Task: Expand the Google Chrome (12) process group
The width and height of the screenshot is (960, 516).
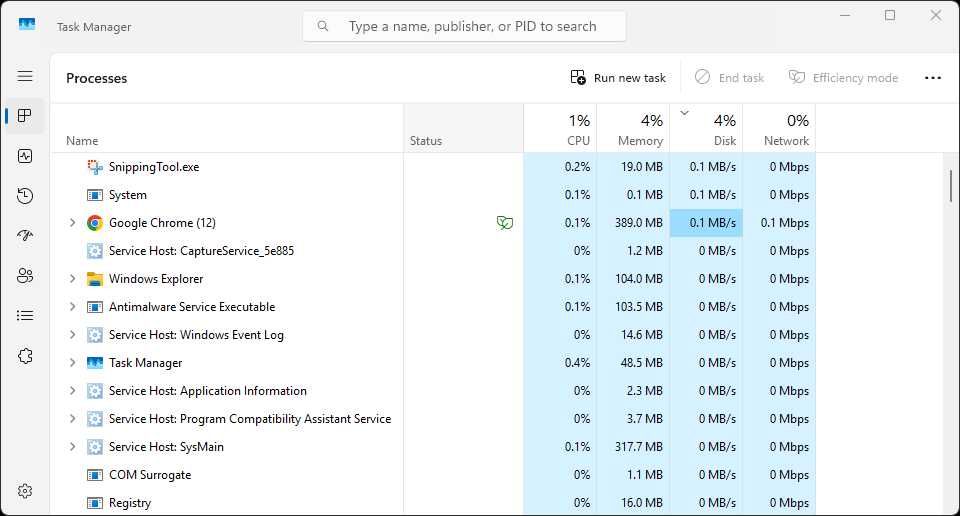Action: 72,222
